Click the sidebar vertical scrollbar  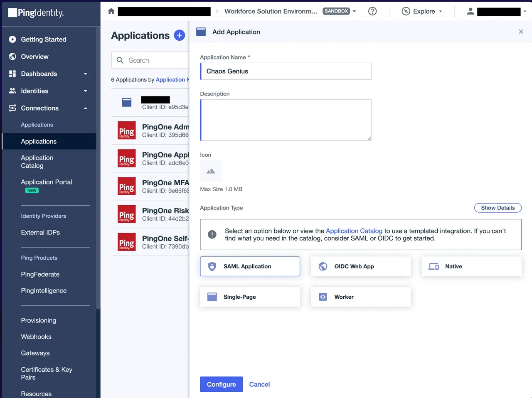98,168
